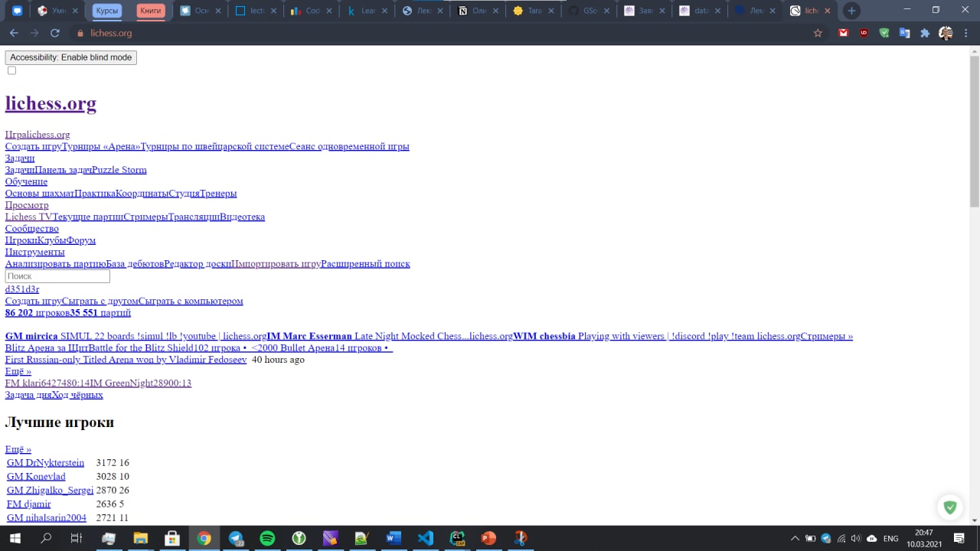Click the volume icon in system tray
The height and width of the screenshot is (551, 980).
point(856,538)
